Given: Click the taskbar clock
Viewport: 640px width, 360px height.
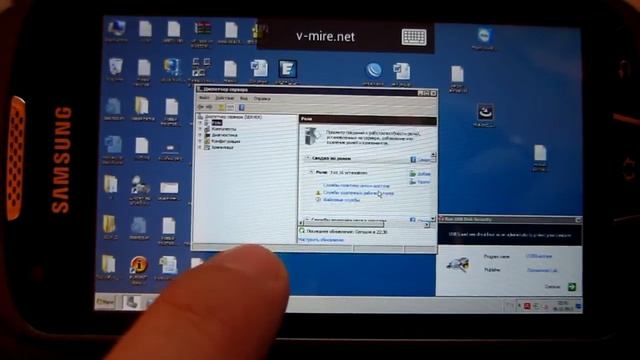Looking at the screenshot, I should pyautogui.click(x=562, y=306).
